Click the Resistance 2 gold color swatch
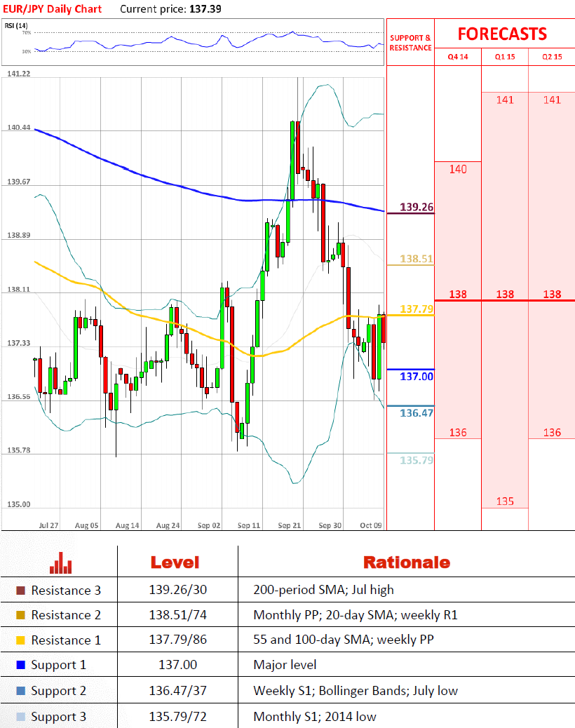Viewport: 575px width, 728px height. [x=20, y=615]
